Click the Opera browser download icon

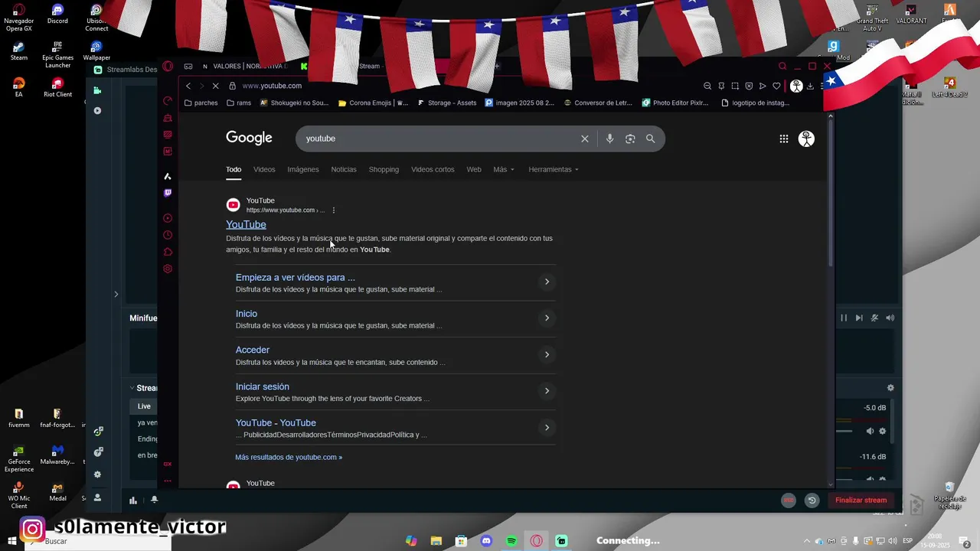point(810,86)
